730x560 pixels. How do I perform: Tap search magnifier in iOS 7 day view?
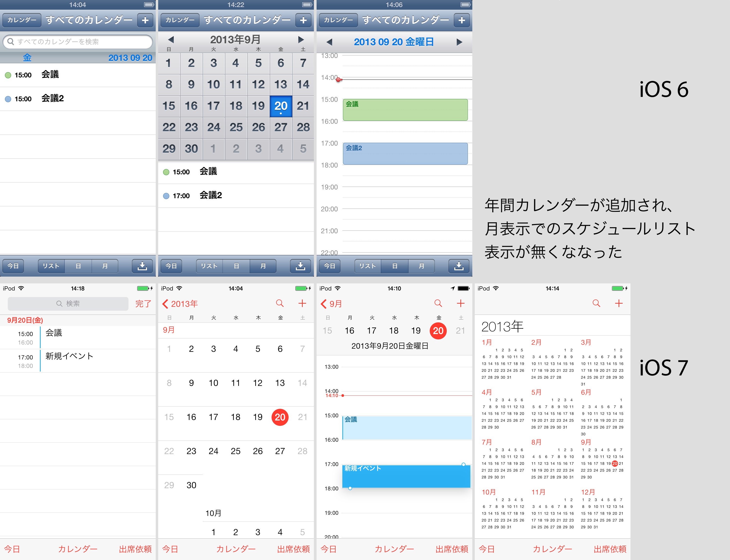click(x=438, y=303)
